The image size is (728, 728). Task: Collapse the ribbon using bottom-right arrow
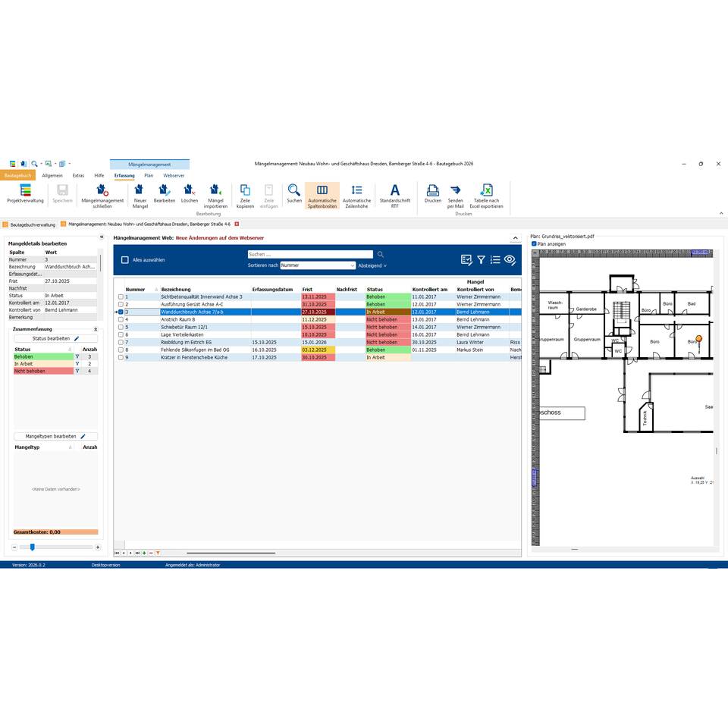721,214
